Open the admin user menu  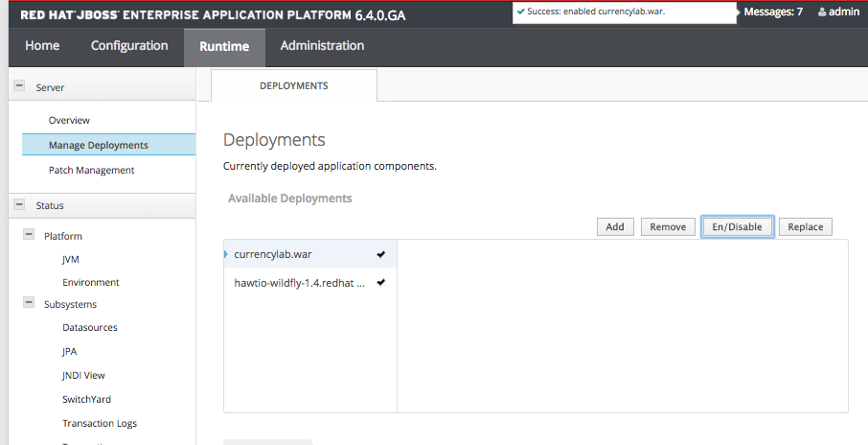[838, 12]
